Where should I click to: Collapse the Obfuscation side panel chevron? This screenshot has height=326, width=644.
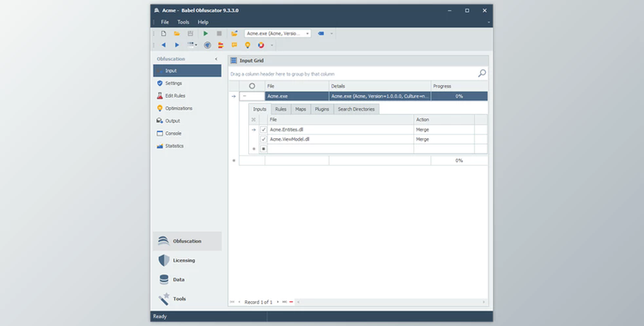216,59
